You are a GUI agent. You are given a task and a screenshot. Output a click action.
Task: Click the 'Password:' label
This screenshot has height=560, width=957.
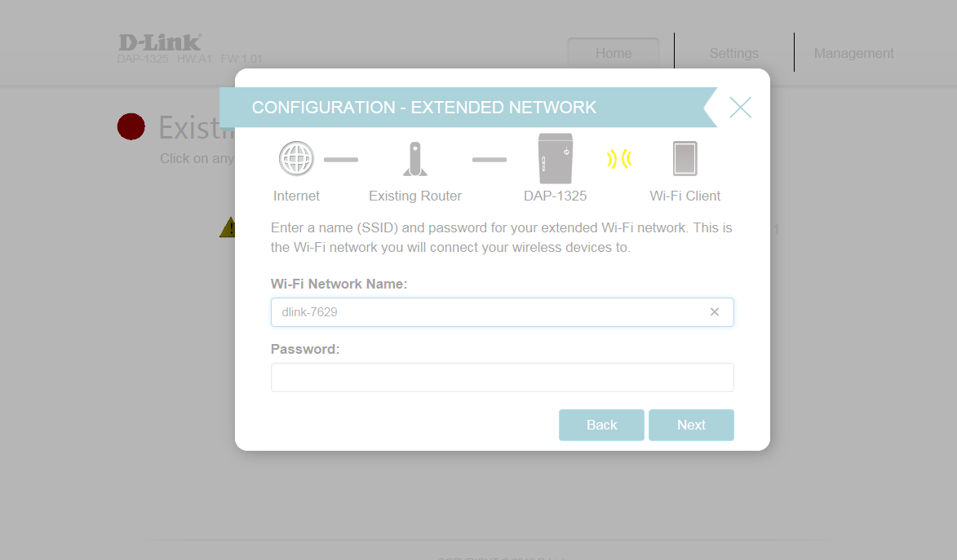305,349
